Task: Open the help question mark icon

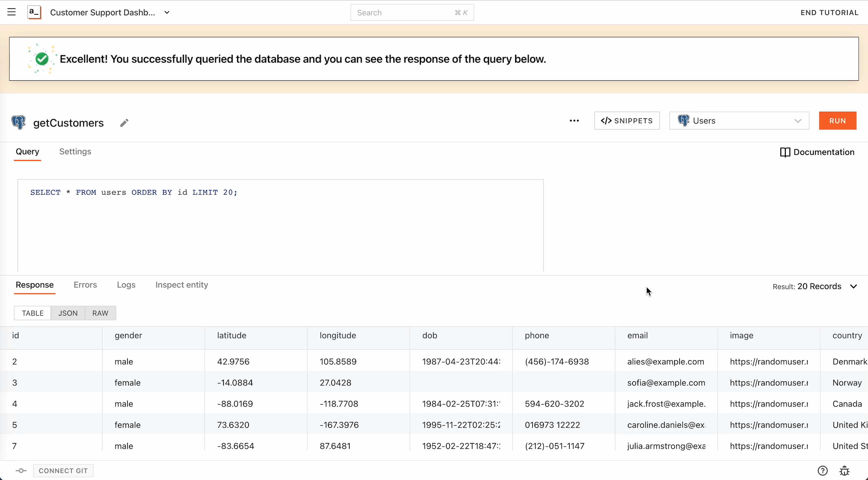Action: [x=823, y=471]
